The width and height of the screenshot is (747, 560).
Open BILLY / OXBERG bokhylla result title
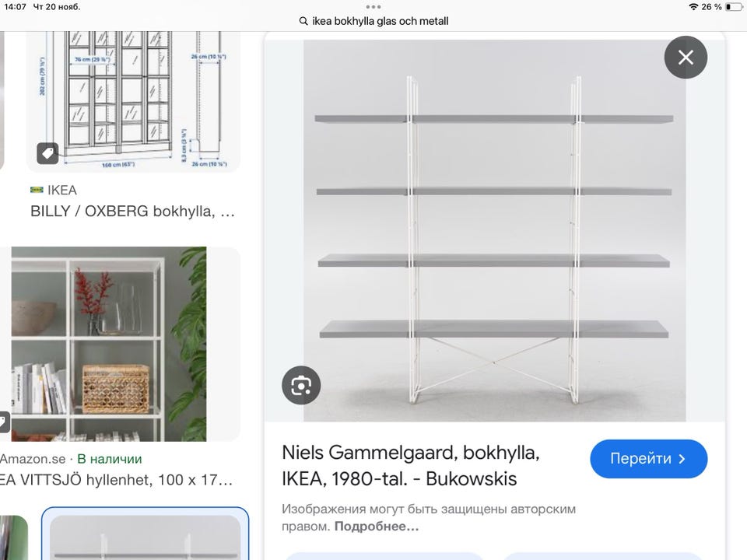click(x=132, y=211)
